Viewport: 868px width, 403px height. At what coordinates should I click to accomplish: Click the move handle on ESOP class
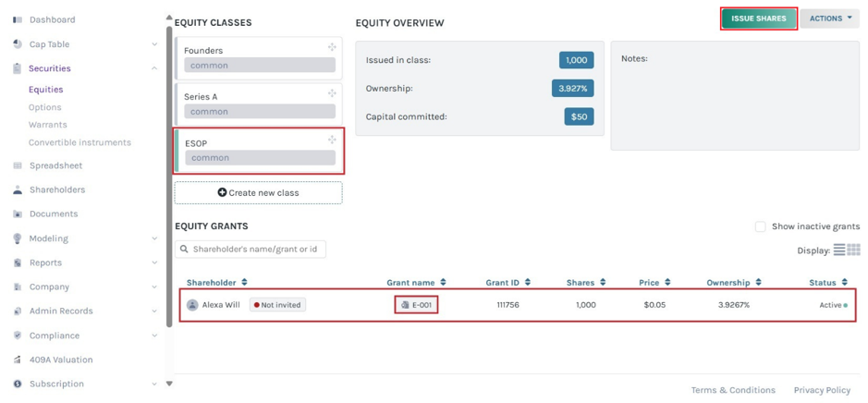click(x=332, y=140)
